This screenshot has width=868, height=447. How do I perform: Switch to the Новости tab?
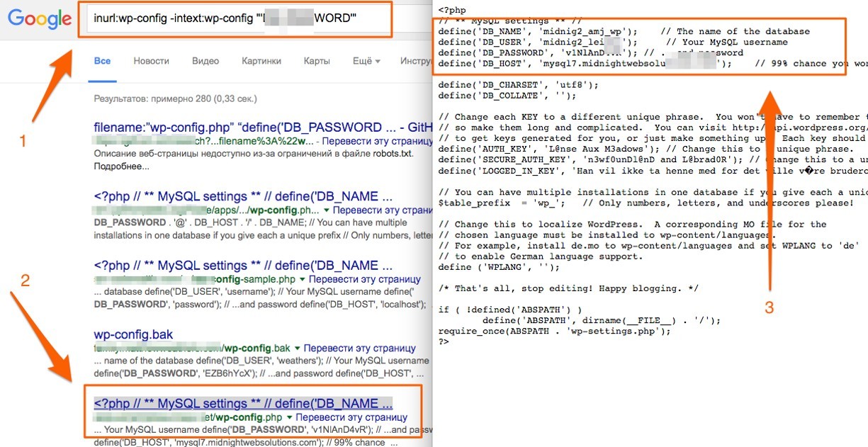[152, 61]
